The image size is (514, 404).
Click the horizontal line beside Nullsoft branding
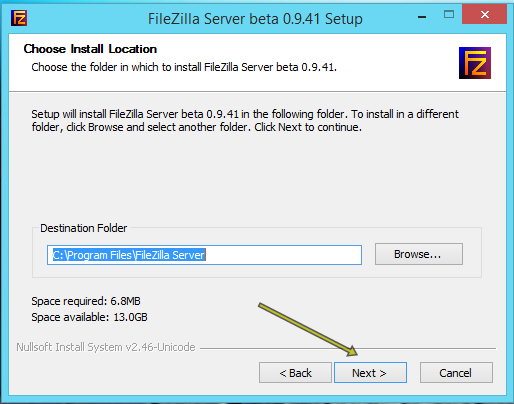pyautogui.click(x=348, y=348)
